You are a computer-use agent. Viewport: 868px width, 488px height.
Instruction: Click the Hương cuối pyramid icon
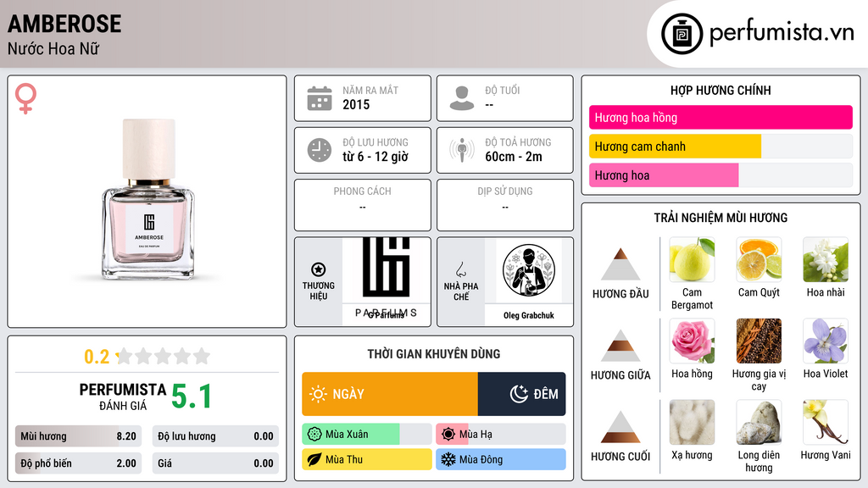[x=620, y=427]
